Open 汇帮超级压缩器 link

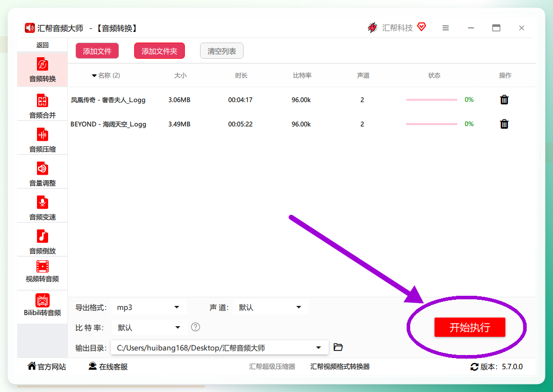[x=272, y=367]
